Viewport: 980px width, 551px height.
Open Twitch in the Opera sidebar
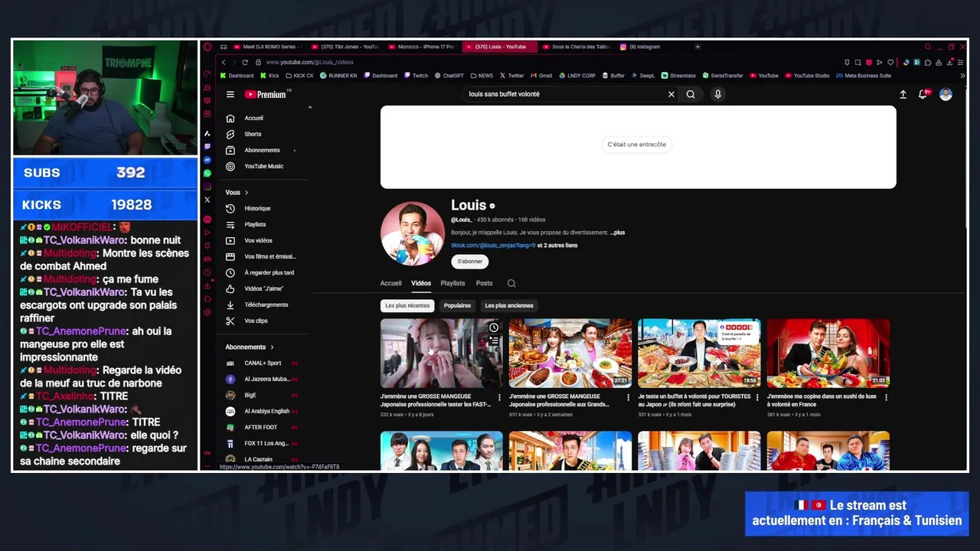(x=207, y=146)
